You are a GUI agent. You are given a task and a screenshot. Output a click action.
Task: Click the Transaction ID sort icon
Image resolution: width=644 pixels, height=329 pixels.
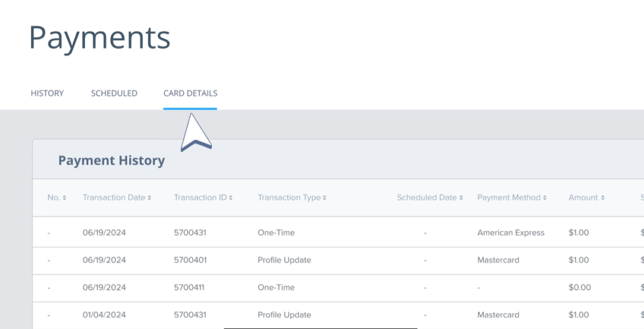(231, 198)
